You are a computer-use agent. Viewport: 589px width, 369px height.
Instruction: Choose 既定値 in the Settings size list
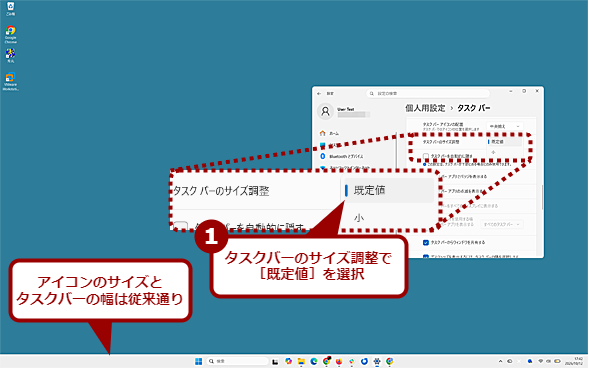pos(504,142)
